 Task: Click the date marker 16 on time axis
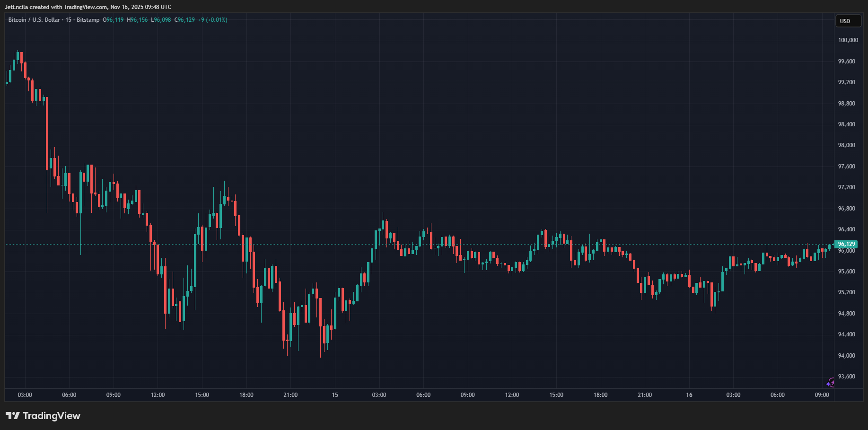pos(689,395)
